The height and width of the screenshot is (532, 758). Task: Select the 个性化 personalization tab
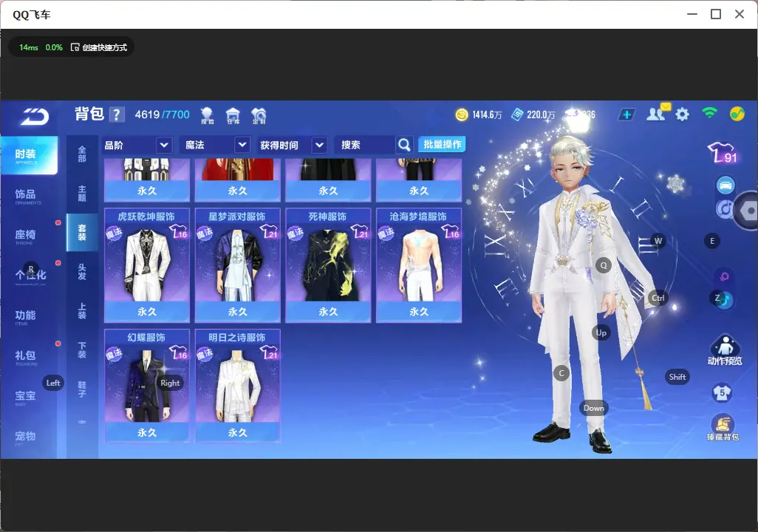(30, 276)
